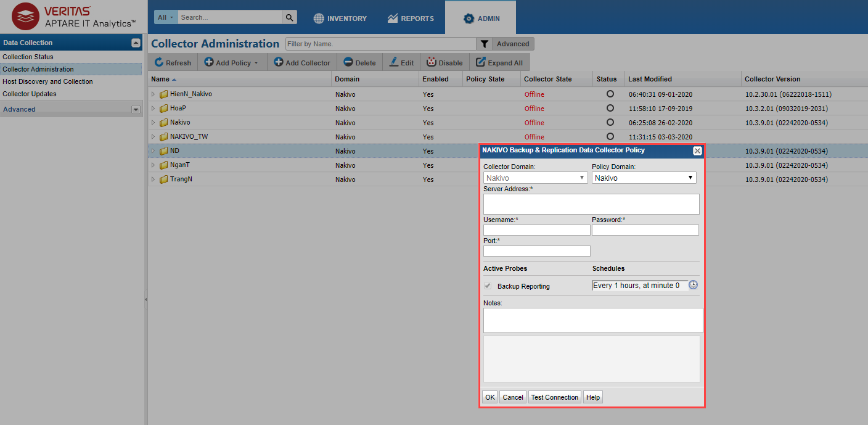
Task: Switch to the Inventory tab
Action: coord(340,19)
